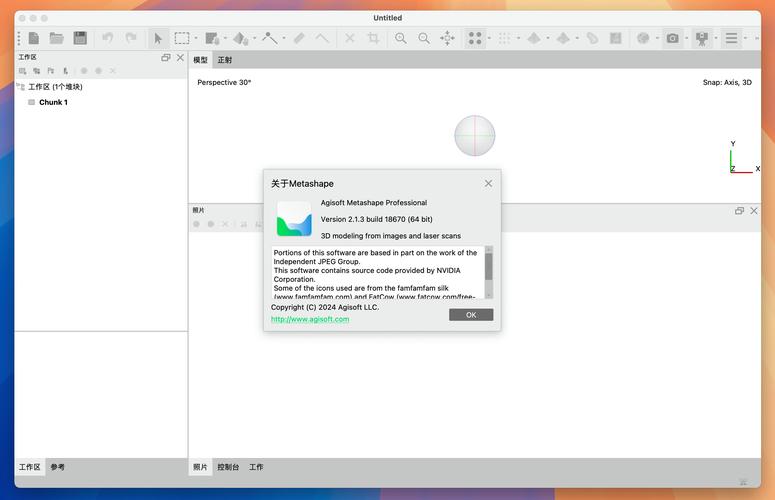Close the About Metashape dialog with X
The image size is (775, 500).
tap(488, 183)
